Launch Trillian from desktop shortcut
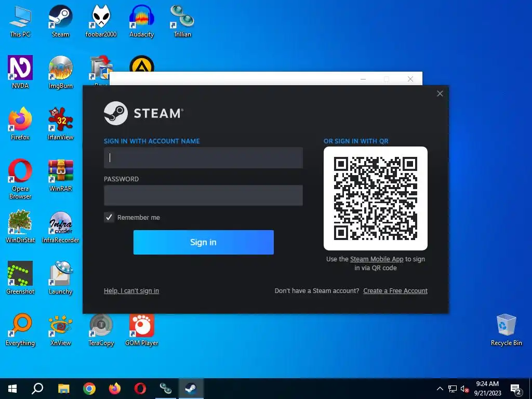Screen dimensions: 532x399 (x=182, y=21)
